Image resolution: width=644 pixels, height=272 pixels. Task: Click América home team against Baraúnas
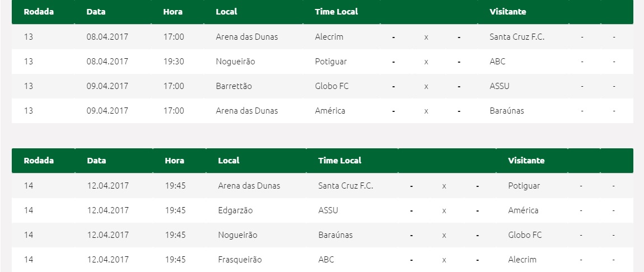point(330,111)
